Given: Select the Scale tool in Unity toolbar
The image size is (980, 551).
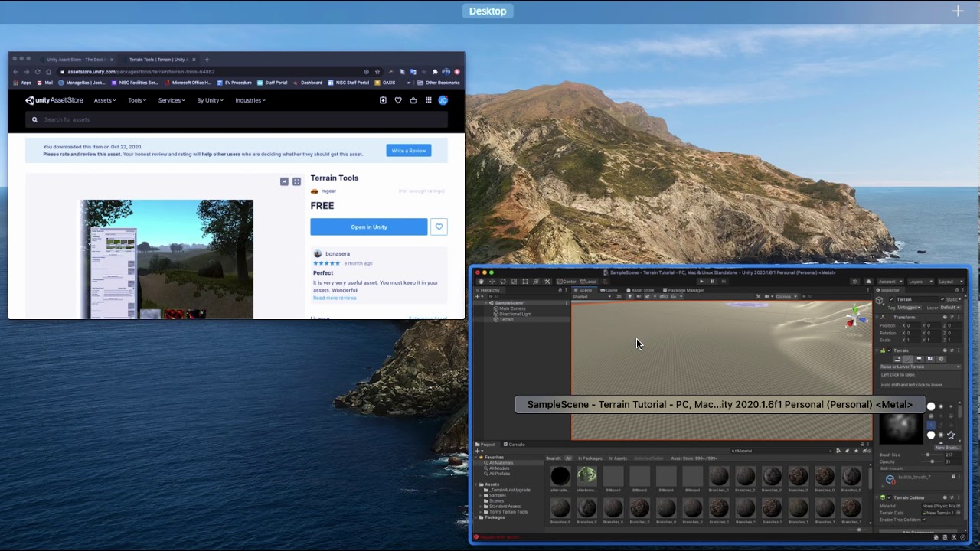Looking at the screenshot, I should (x=514, y=282).
